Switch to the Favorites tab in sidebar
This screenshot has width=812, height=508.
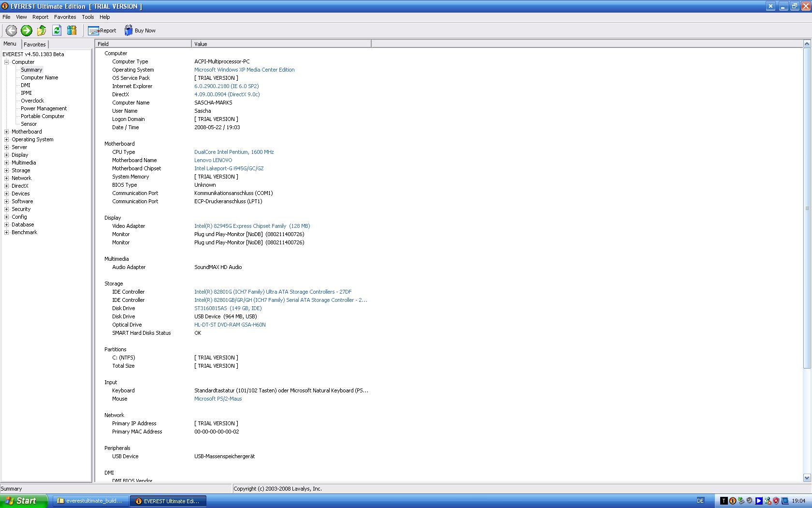coord(35,44)
